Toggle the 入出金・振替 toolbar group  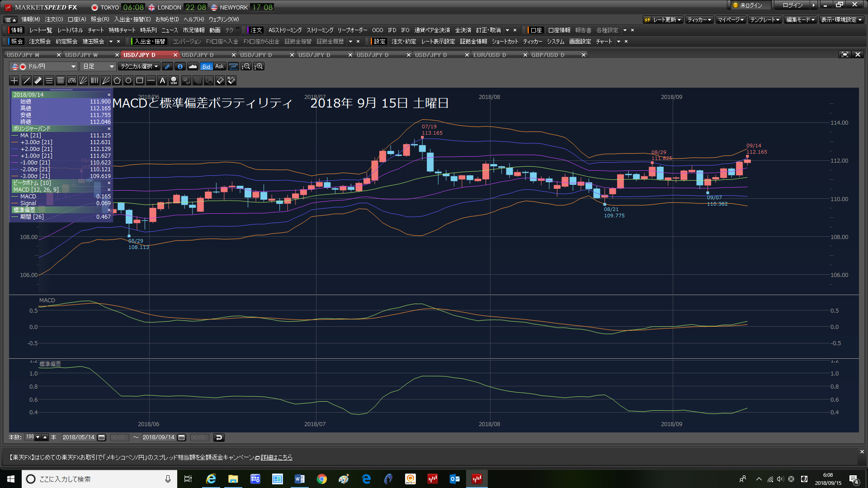pyautogui.click(x=150, y=42)
